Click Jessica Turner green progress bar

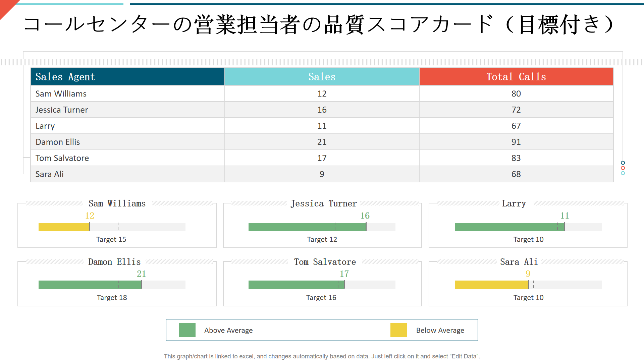click(307, 227)
